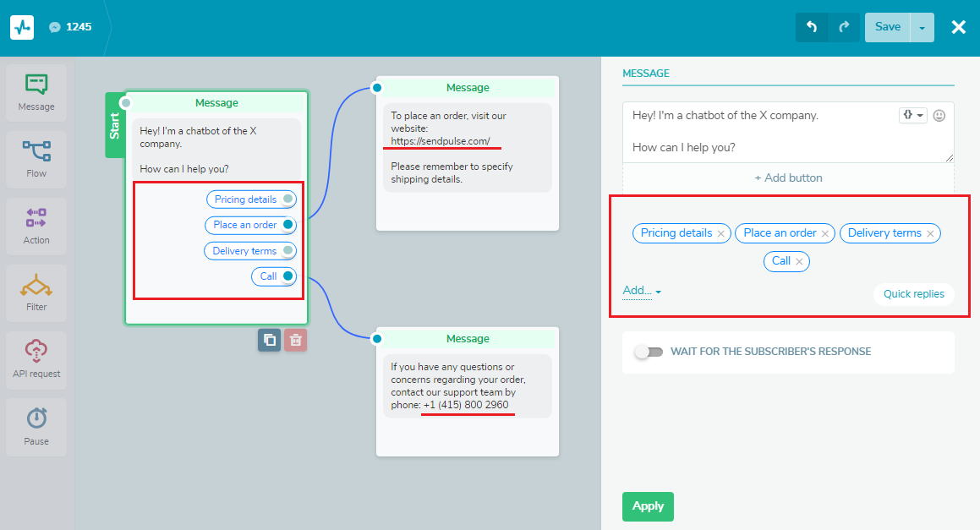Screen dimensions: 980x530
Task: Redo the last change with the redo arrow
Action: pyautogui.click(x=843, y=26)
